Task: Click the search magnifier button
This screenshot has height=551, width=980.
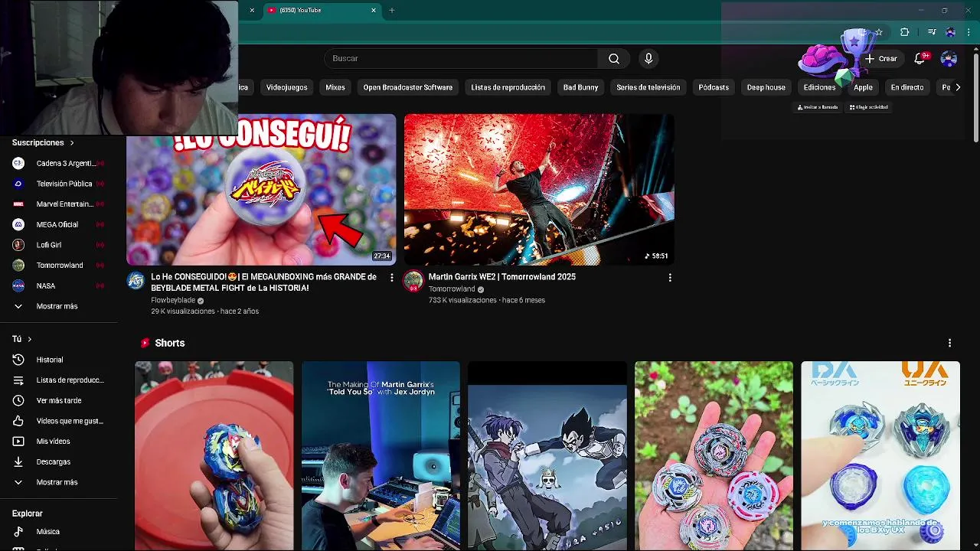Action: click(x=614, y=59)
